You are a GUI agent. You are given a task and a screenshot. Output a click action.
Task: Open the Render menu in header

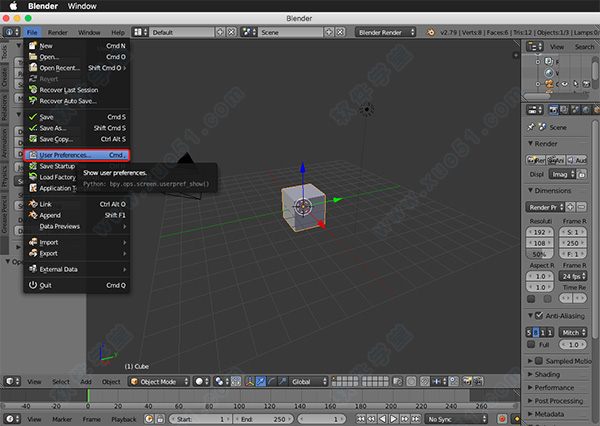click(x=57, y=33)
